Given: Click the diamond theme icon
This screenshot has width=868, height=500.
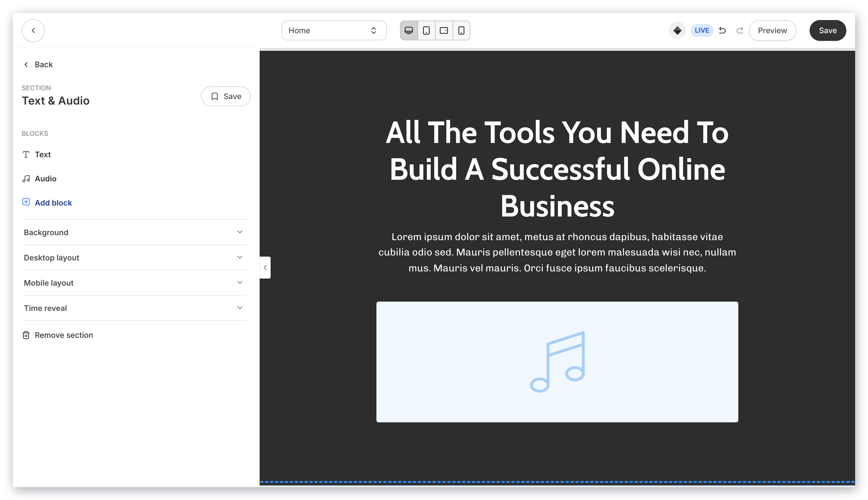Looking at the screenshot, I should tap(677, 30).
